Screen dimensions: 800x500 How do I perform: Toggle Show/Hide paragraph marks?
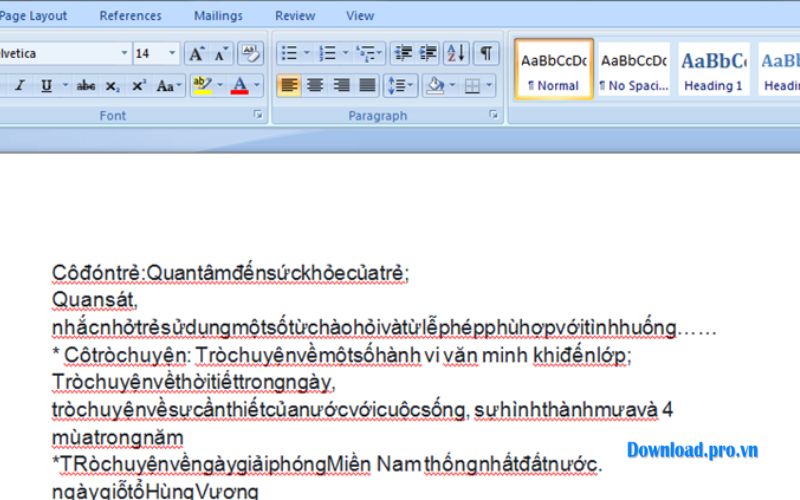coord(485,54)
